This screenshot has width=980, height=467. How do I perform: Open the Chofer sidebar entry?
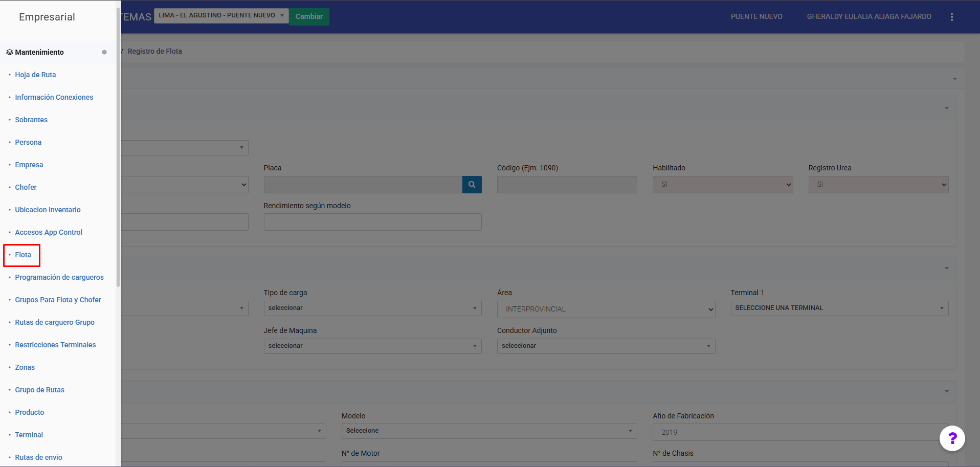point(26,187)
